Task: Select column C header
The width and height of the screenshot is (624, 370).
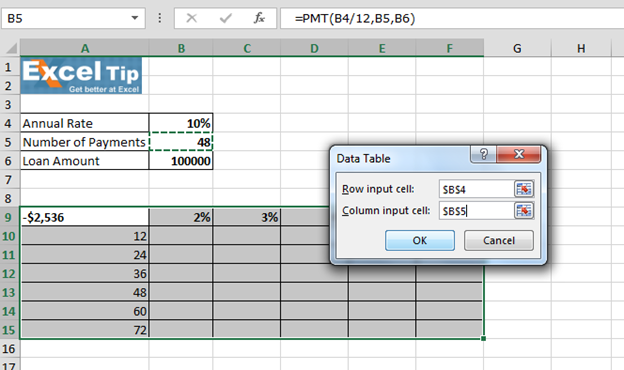Action: 247,48
